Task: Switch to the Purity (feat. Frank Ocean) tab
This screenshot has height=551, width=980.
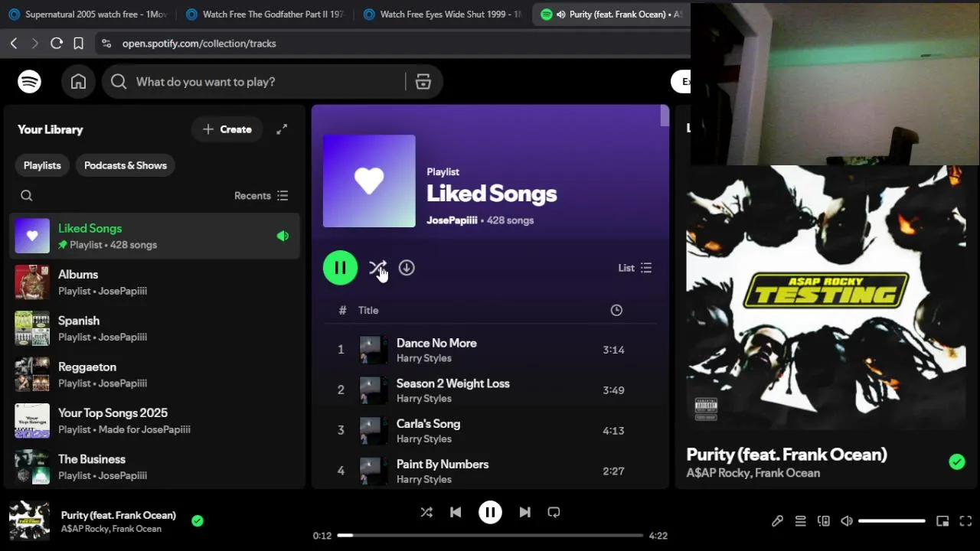Action: point(612,15)
